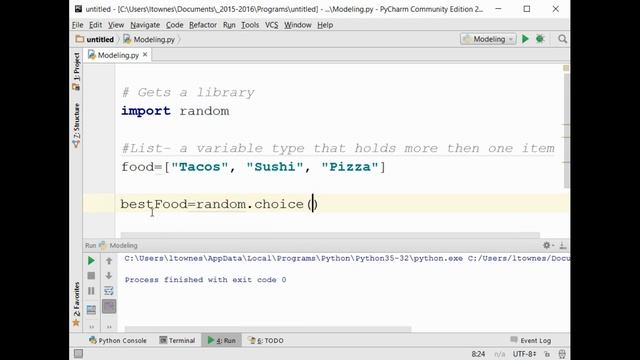Click the Modeling.py breadcrumb in navigation bar
This screenshot has height=360, width=640.
tap(149, 40)
